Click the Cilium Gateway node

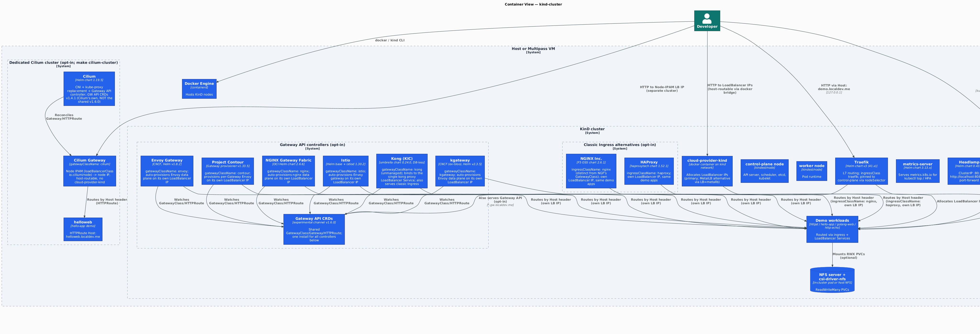90,171
